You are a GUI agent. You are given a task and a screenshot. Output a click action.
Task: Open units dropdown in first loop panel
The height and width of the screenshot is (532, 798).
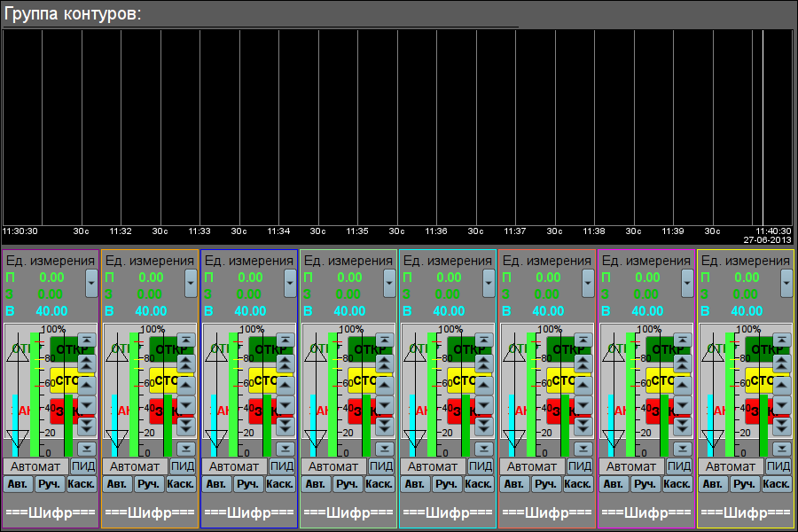92,283
